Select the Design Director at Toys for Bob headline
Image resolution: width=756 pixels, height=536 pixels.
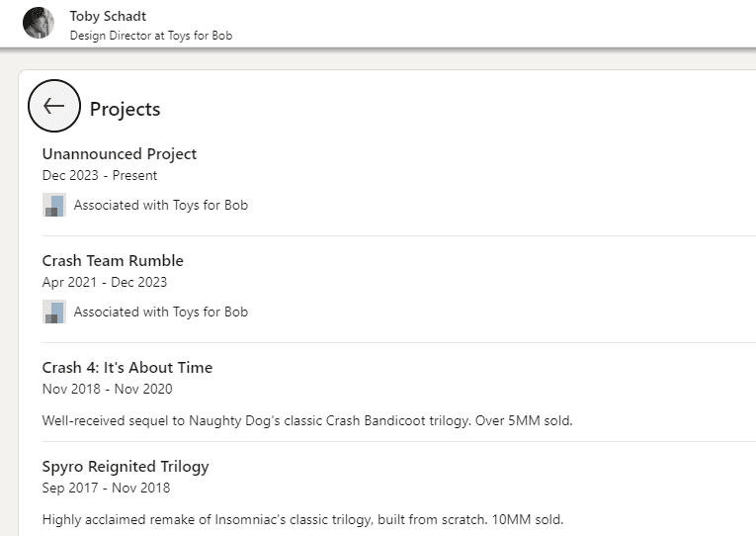click(x=150, y=35)
